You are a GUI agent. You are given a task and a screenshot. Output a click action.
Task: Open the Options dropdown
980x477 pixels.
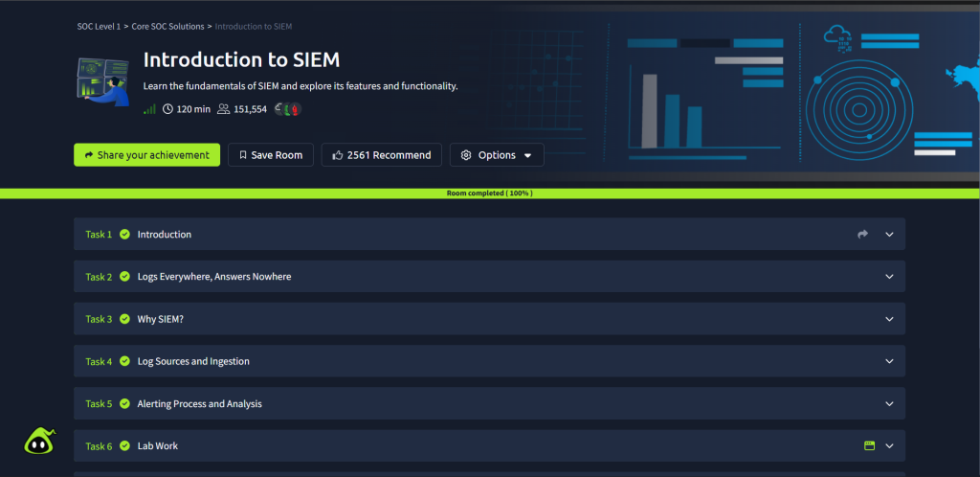(496, 155)
